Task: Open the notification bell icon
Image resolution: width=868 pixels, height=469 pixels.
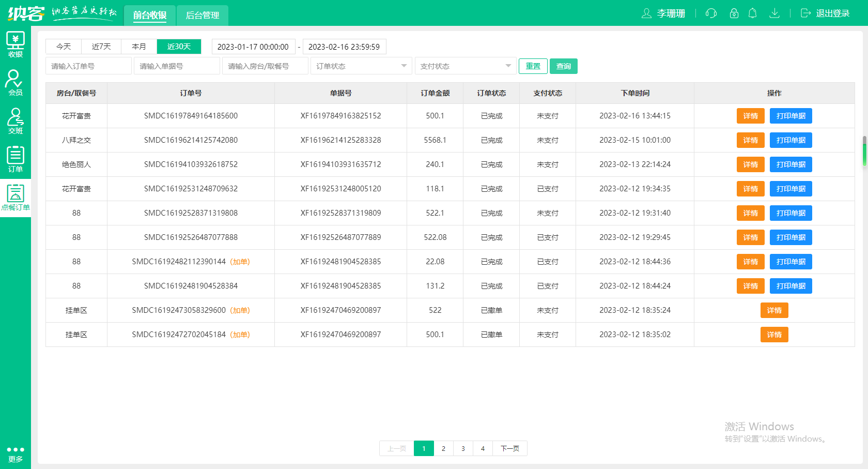Action: 753,13
